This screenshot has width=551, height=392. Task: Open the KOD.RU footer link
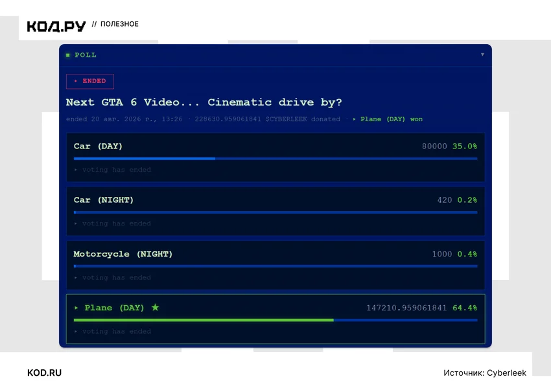click(x=44, y=373)
